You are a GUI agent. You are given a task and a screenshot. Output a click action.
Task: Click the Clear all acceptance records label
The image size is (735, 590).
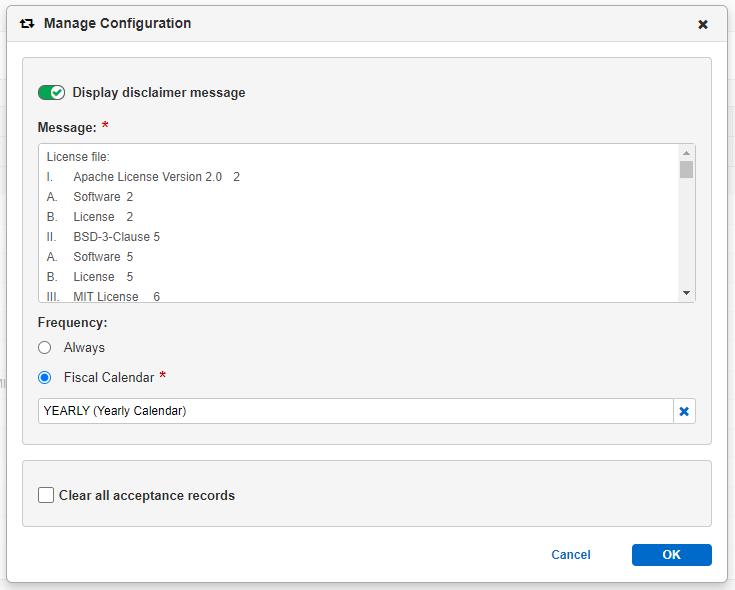tap(146, 495)
